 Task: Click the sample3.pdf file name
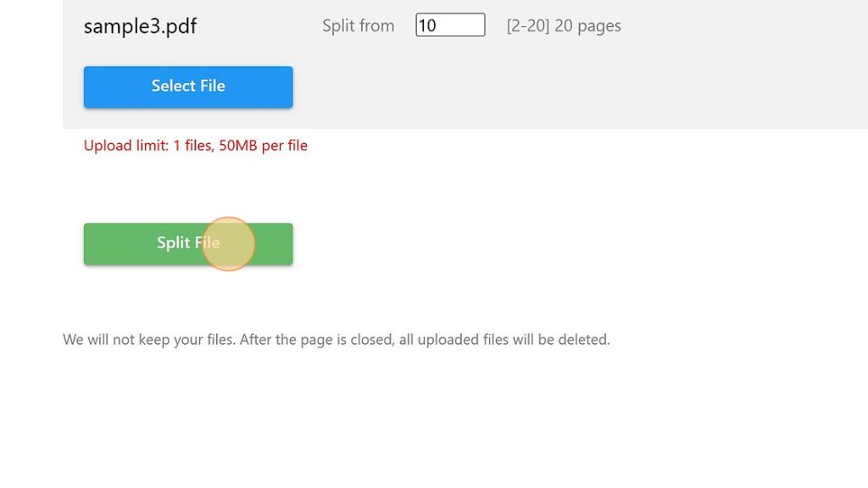click(x=141, y=26)
